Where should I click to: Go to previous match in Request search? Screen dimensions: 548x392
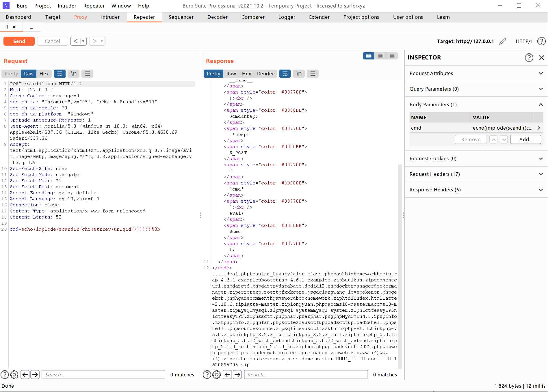tap(25, 375)
